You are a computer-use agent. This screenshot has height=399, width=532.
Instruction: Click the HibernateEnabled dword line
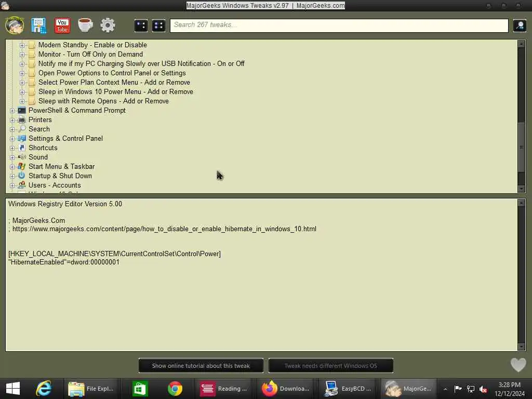(x=64, y=262)
